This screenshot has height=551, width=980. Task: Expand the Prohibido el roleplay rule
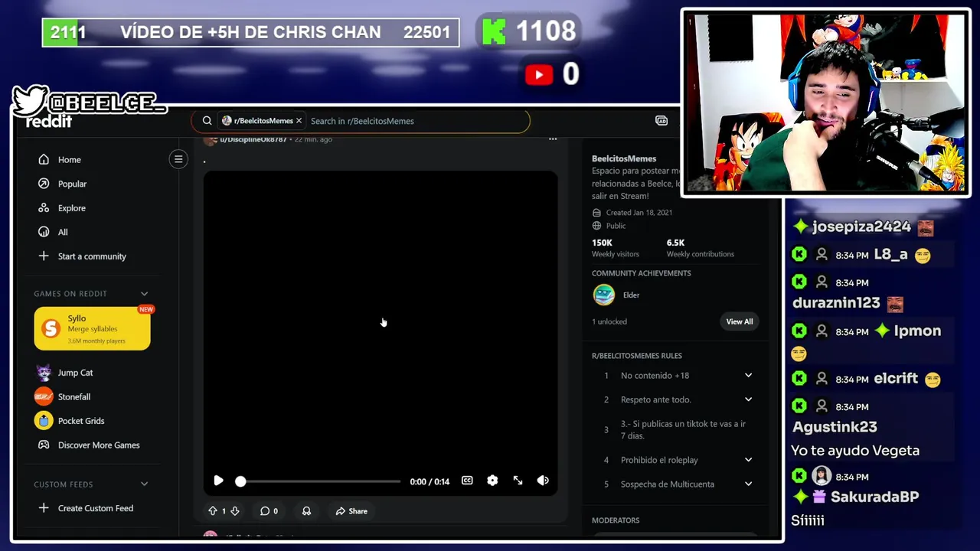676,460
